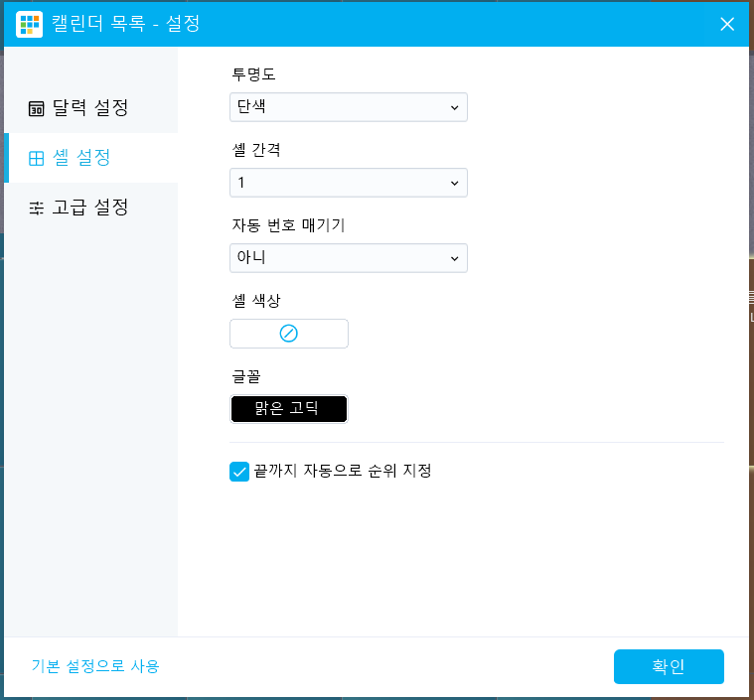
Task: Expand the 셀 간격 dropdown showing 1
Action: coord(348,183)
